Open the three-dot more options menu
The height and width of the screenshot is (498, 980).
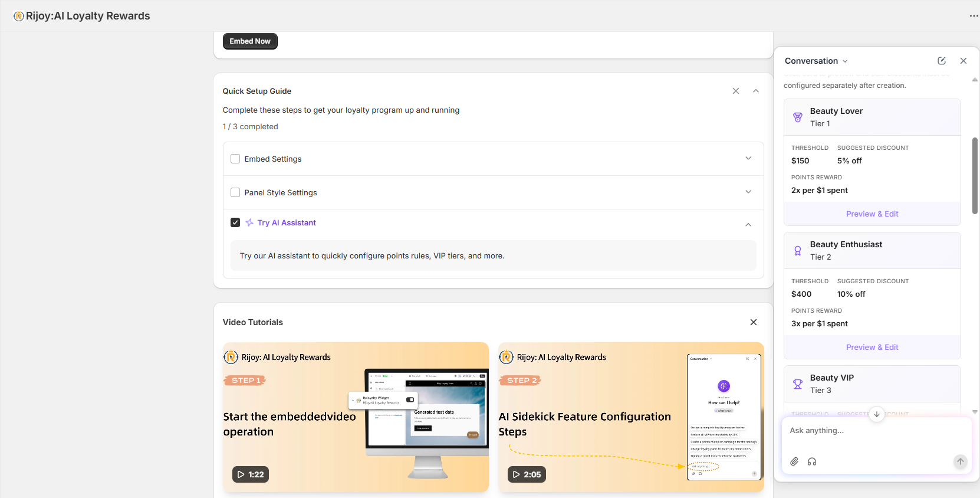point(974,16)
